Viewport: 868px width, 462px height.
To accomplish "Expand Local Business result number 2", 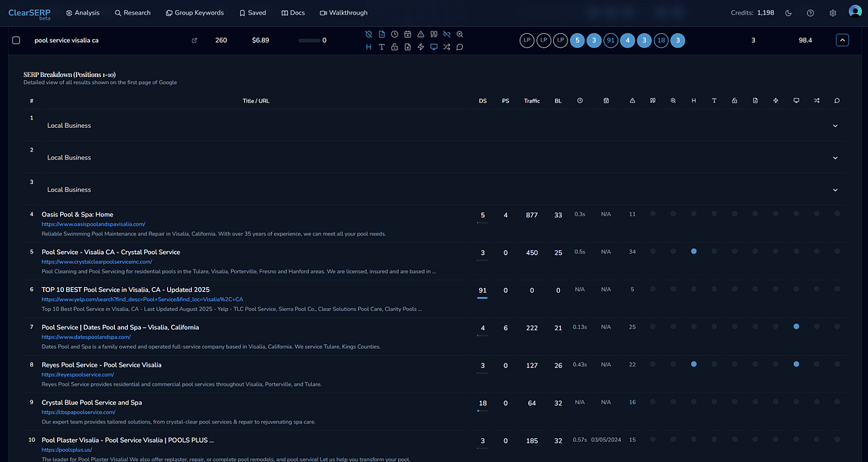I will pyautogui.click(x=836, y=158).
